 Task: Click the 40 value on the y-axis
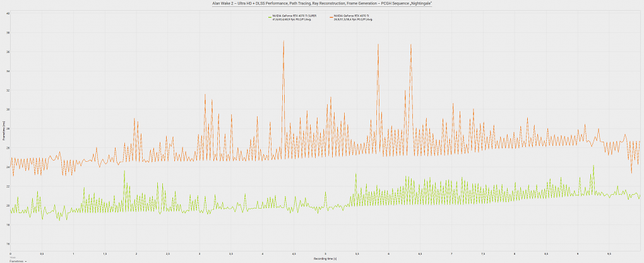[x=8, y=13]
